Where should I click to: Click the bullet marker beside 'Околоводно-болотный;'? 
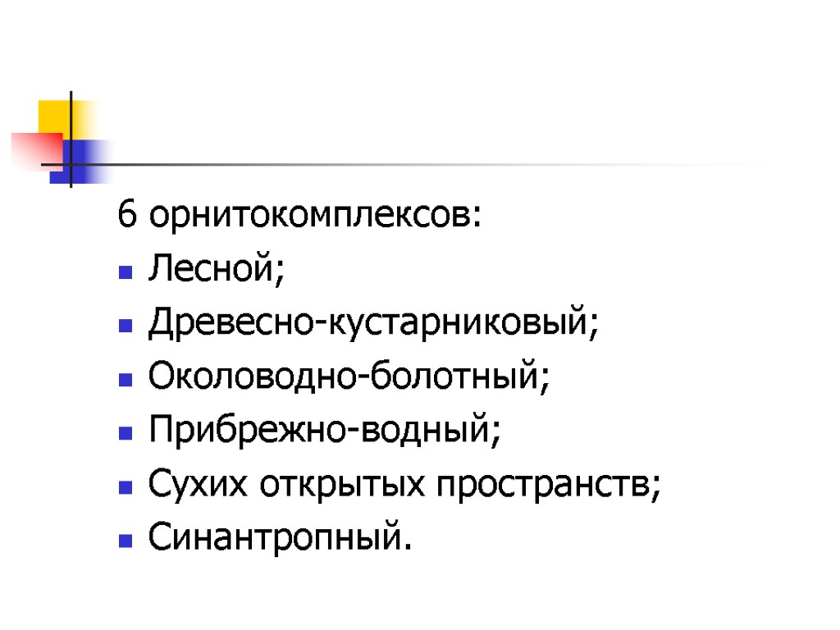pyautogui.click(x=126, y=380)
